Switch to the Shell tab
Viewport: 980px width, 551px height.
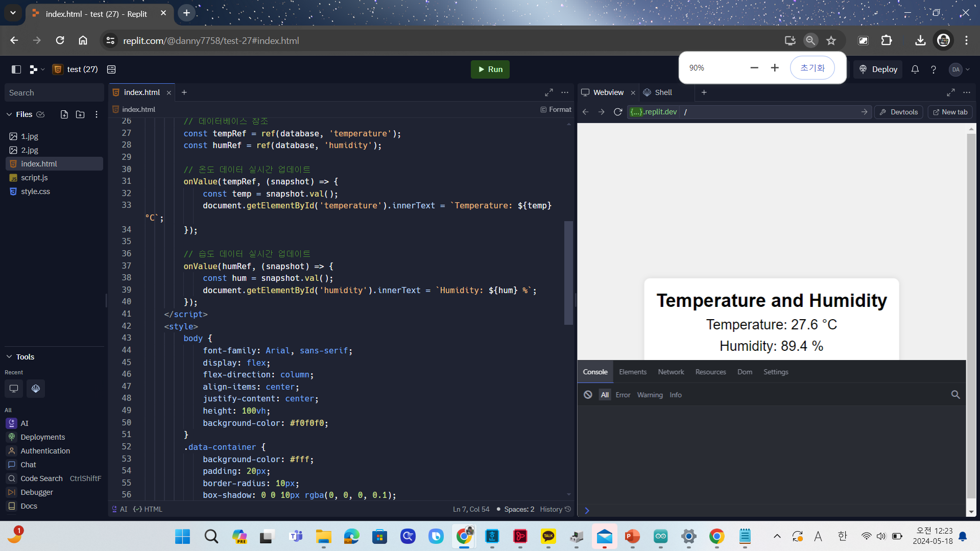pyautogui.click(x=658, y=92)
